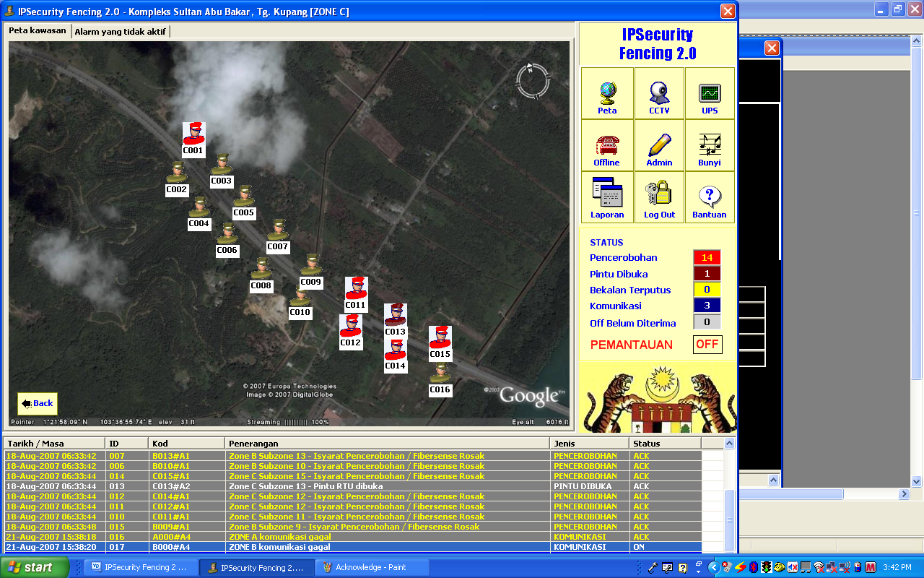Open Acknowledge - Paint taskbar item

(x=370, y=567)
